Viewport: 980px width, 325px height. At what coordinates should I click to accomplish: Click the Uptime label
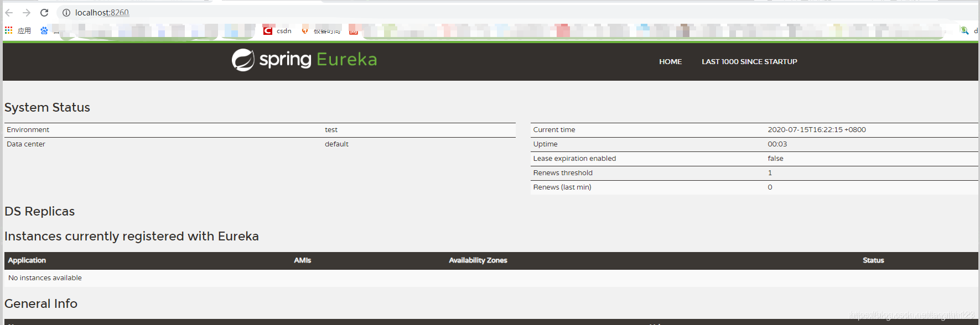[545, 144]
